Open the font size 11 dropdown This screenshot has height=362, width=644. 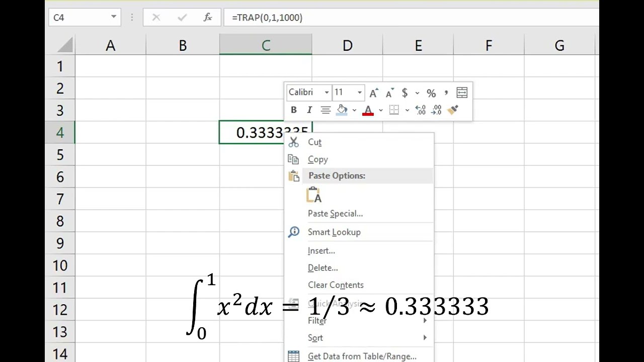[359, 93]
